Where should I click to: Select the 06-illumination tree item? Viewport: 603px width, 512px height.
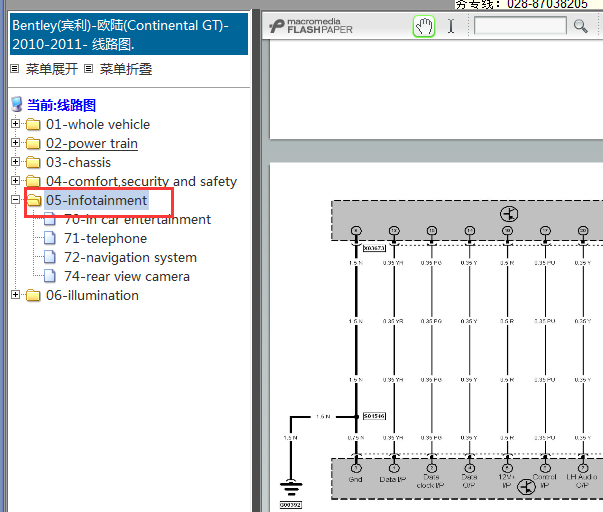(92, 295)
